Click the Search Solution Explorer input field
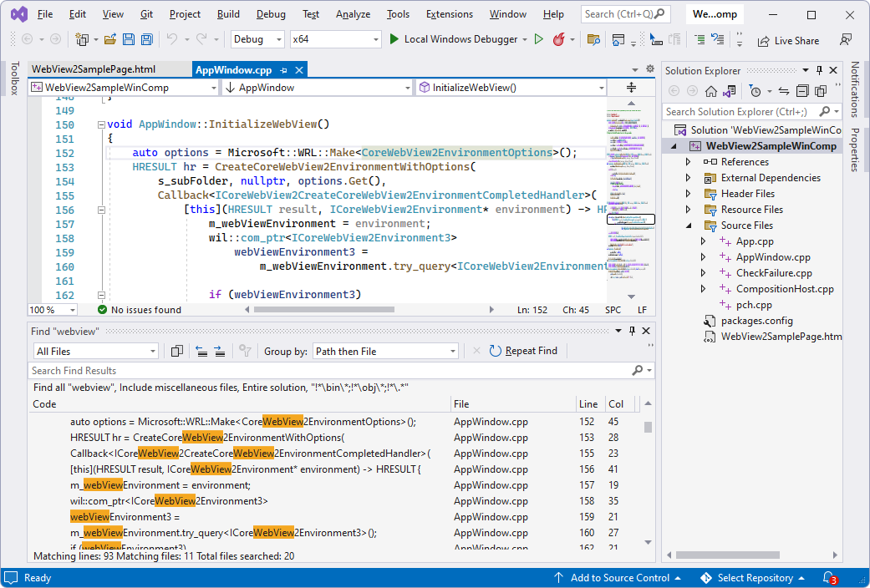 coord(735,111)
